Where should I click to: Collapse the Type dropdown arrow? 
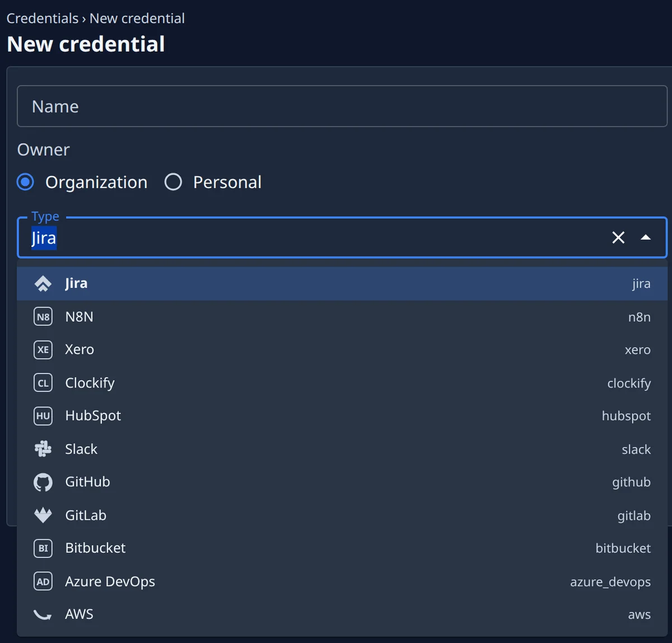646,237
